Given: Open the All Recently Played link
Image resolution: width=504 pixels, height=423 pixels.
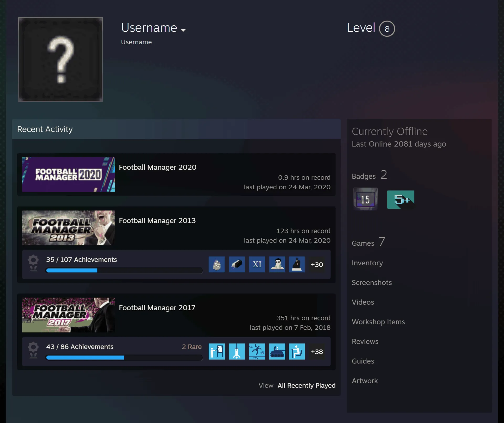Looking at the screenshot, I should pos(307,385).
